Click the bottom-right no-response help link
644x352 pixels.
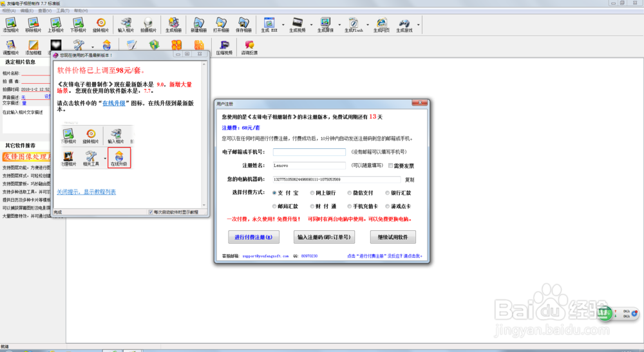coord(384,256)
